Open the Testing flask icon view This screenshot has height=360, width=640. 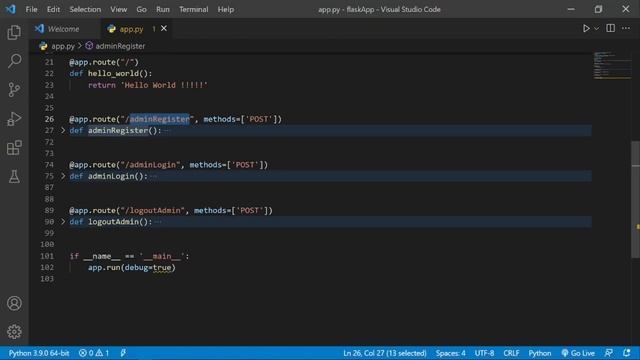pos(14,177)
